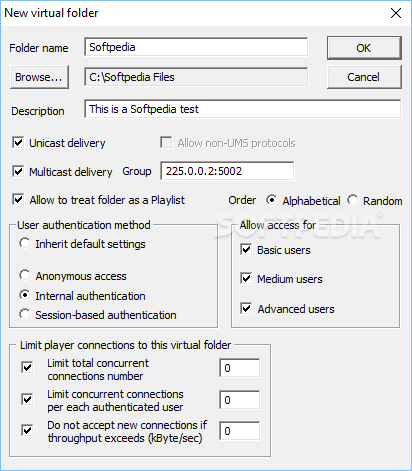The height and width of the screenshot is (471, 412).
Task: Edit the per authenticated user connections value
Action: click(x=240, y=400)
